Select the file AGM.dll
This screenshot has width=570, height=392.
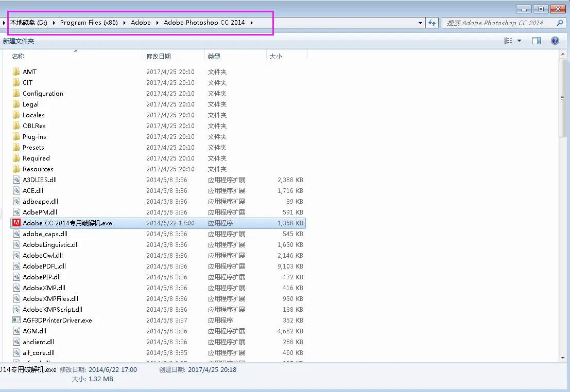click(34, 331)
